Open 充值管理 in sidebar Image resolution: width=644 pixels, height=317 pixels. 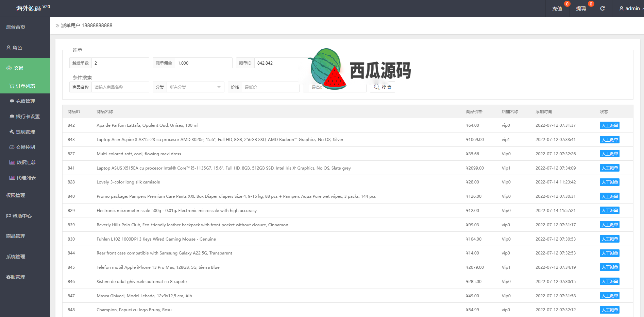(25, 101)
